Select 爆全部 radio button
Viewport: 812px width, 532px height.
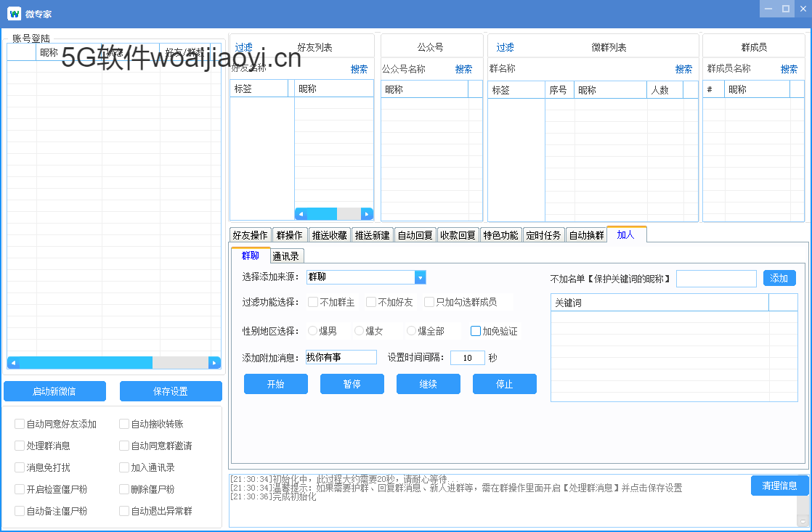(411, 330)
